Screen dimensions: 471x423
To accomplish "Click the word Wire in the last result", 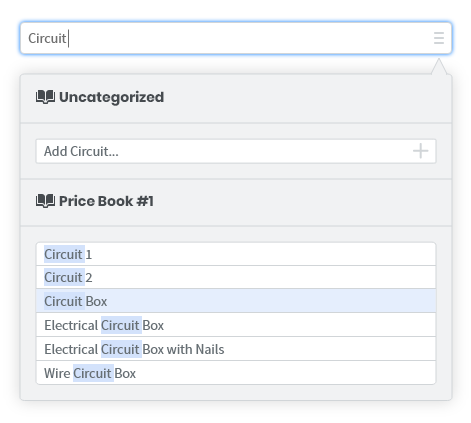I will [57, 373].
